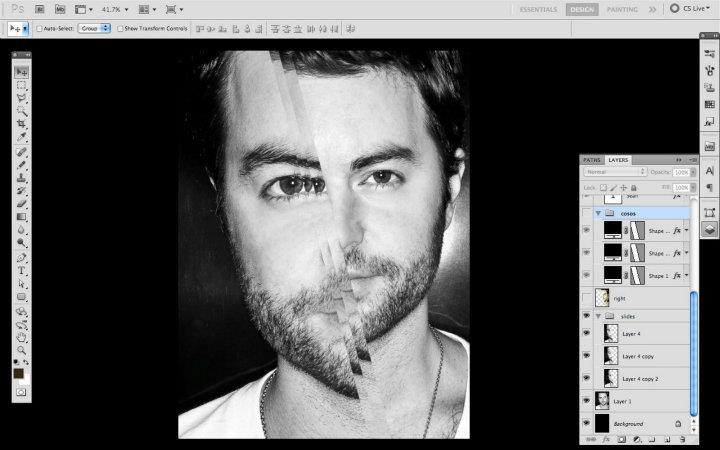The image size is (720, 450).
Task: Click the foreground color swatch
Action: [x=19, y=373]
